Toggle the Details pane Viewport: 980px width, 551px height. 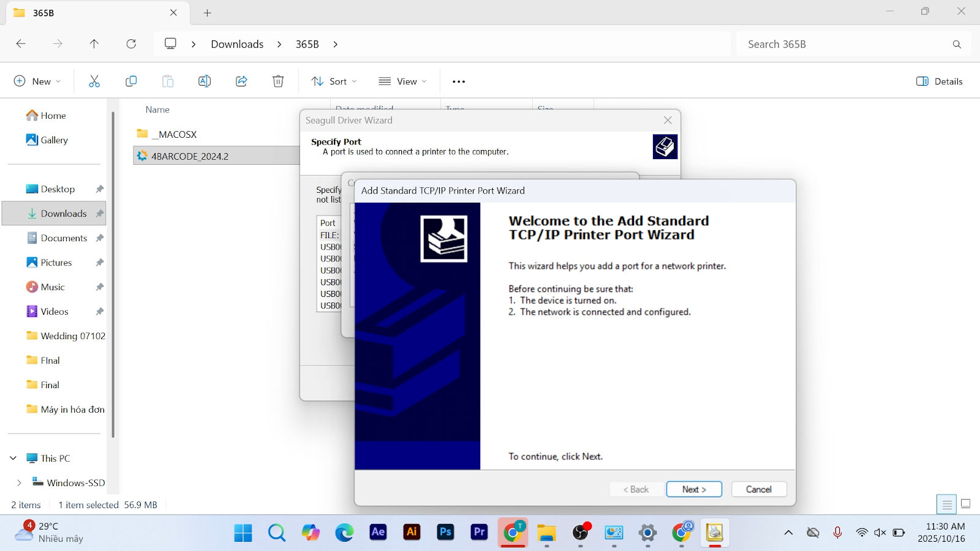point(940,81)
